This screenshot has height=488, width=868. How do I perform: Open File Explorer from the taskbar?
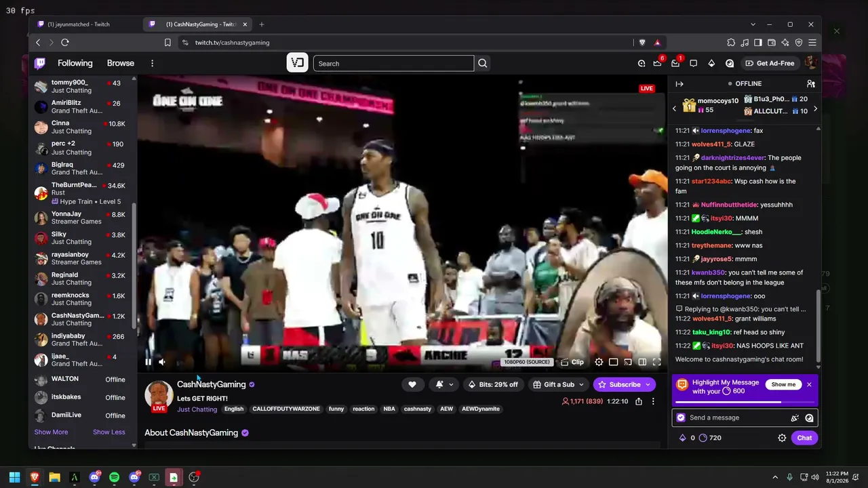click(x=54, y=477)
